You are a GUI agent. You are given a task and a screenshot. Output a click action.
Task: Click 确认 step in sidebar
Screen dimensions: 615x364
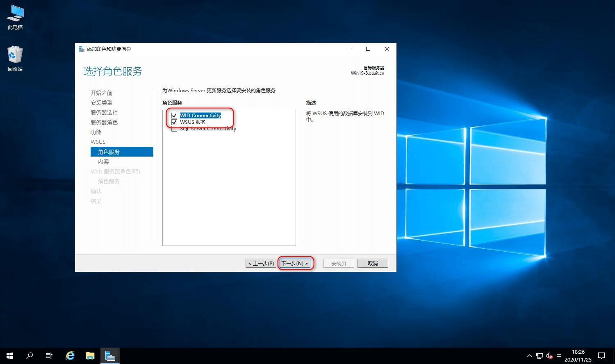click(96, 191)
